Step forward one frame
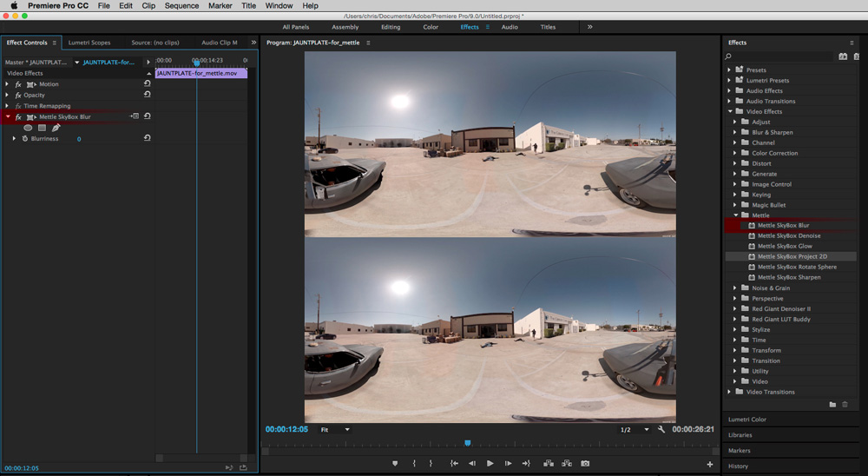The width and height of the screenshot is (868, 476). [x=508, y=463]
